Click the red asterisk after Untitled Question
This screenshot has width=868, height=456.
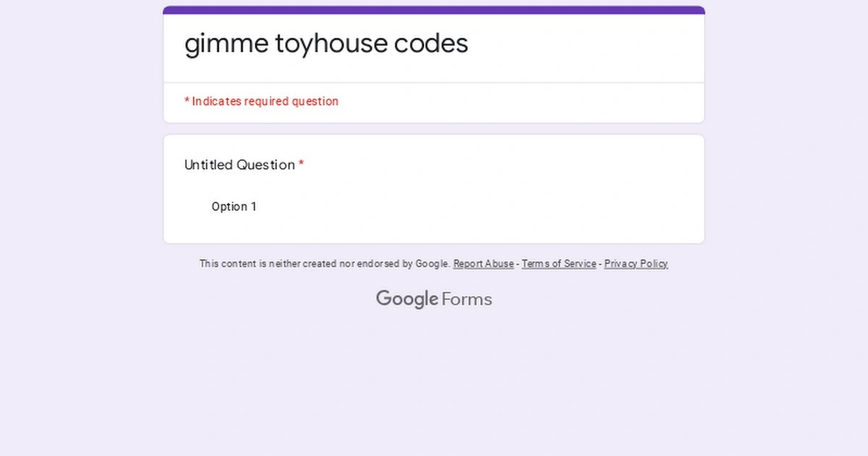tap(300, 165)
